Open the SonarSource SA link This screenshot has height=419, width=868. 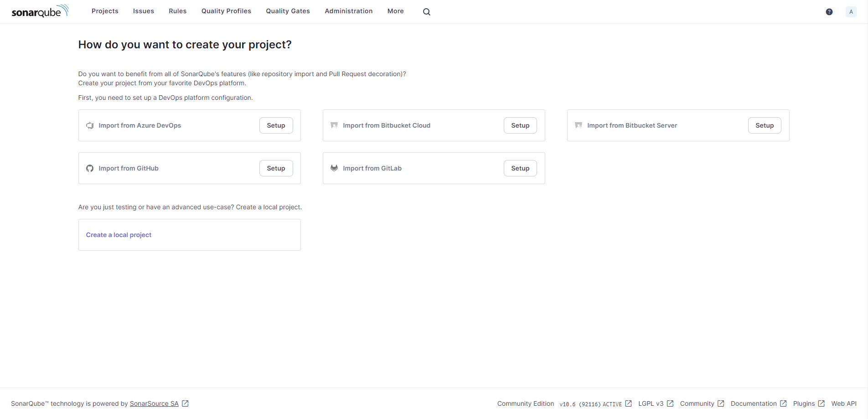click(x=154, y=403)
